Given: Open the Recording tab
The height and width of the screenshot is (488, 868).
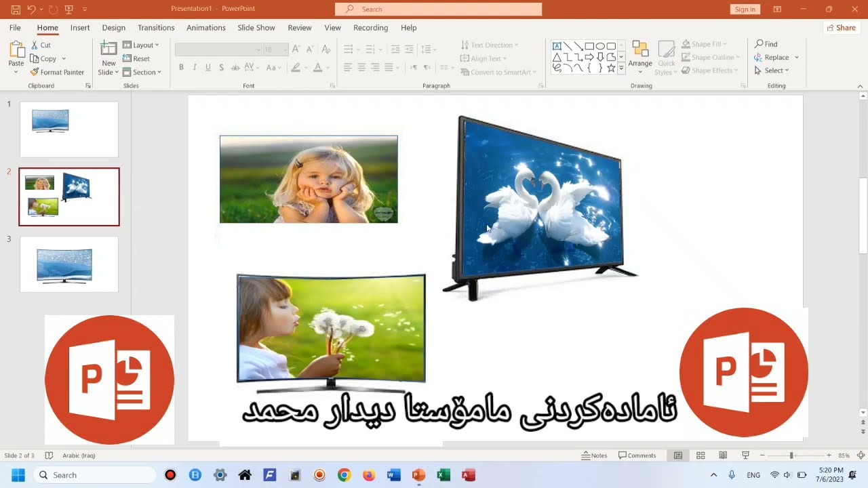Looking at the screenshot, I should pyautogui.click(x=370, y=28).
